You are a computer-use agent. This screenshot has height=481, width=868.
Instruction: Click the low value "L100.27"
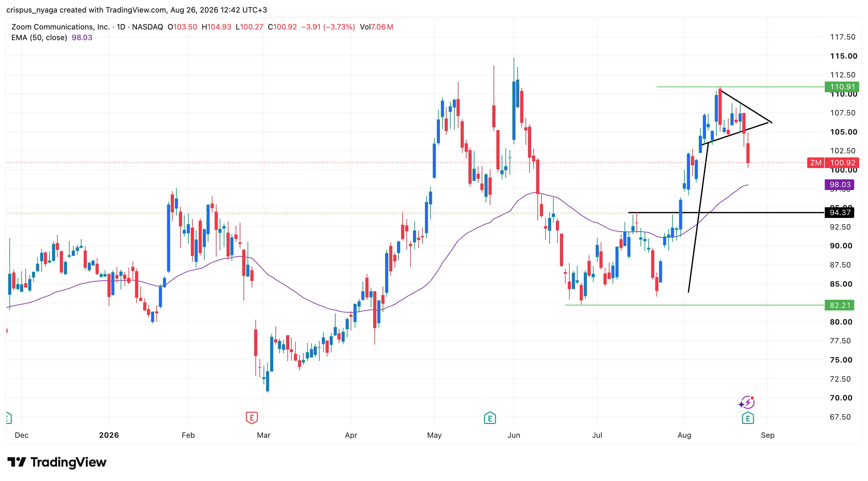[x=249, y=27]
